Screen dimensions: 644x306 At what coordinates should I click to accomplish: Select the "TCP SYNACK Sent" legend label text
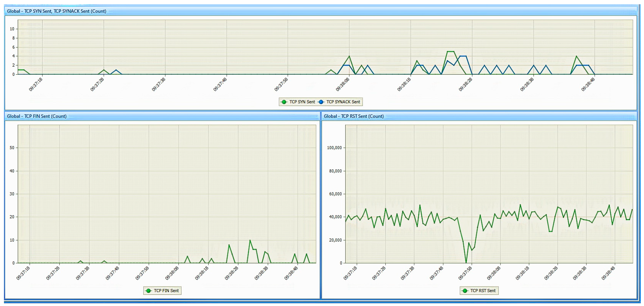[343, 102]
